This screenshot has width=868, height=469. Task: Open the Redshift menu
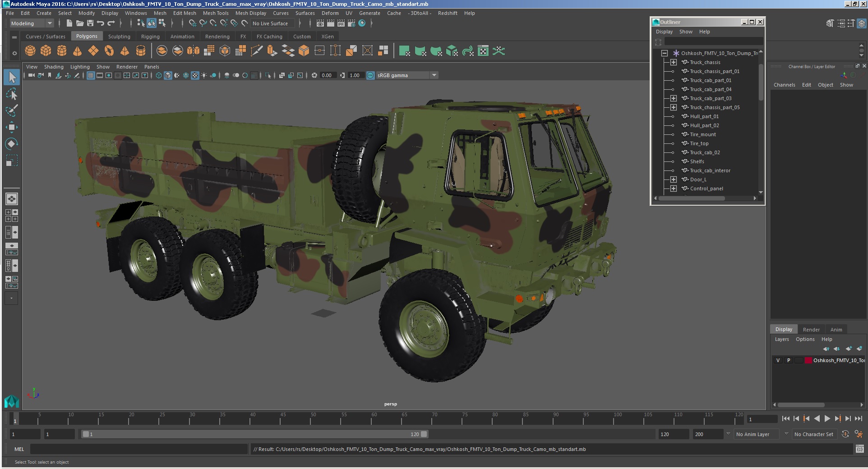pyautogui.click(x=448, y=13)
